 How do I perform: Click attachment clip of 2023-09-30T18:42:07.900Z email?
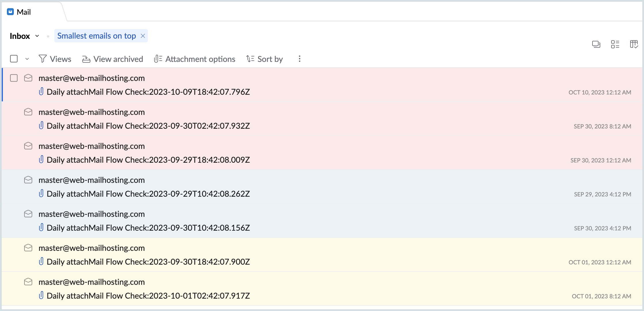[41, 261]
